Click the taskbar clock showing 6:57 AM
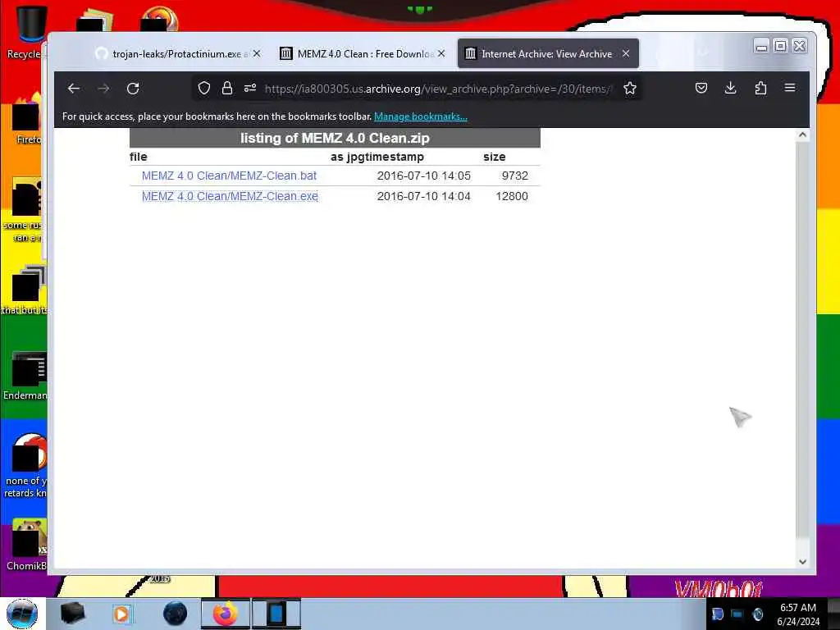 (x=798, y=614)
